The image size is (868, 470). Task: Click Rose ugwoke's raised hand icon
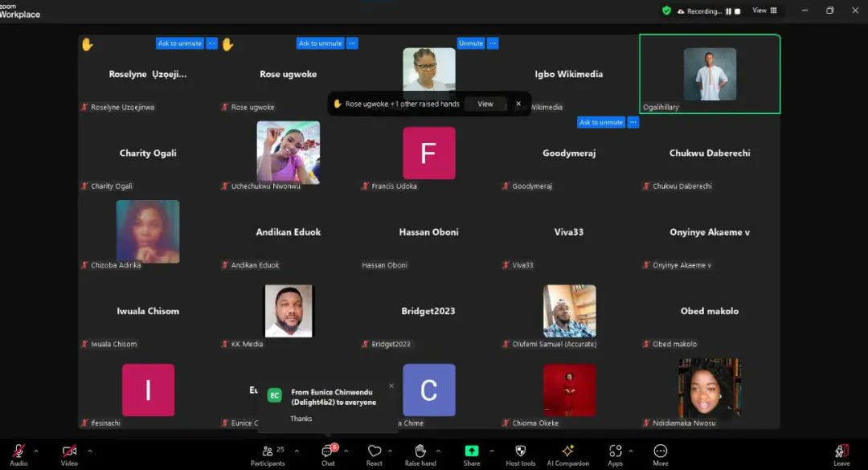pyautogui.click(x=227, y=44)
